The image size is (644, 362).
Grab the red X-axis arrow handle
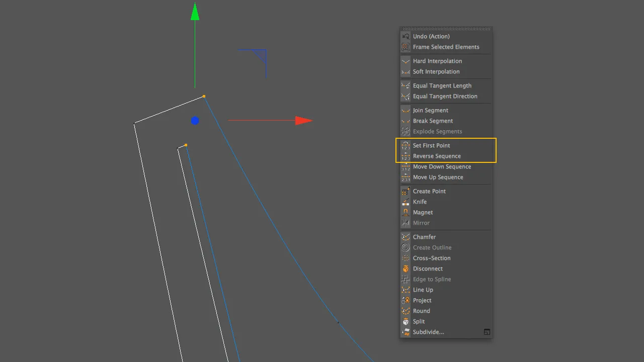(x=304, y=121)
